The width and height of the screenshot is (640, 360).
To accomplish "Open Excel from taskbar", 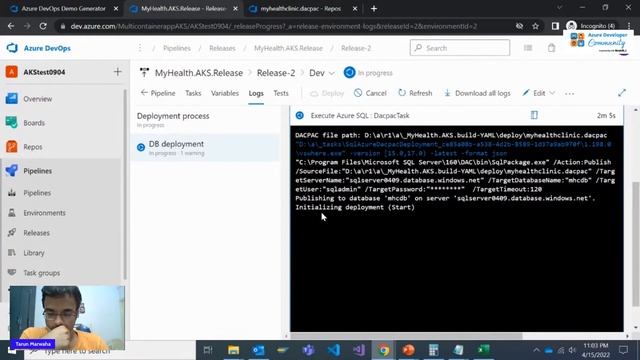I will 483,350.
